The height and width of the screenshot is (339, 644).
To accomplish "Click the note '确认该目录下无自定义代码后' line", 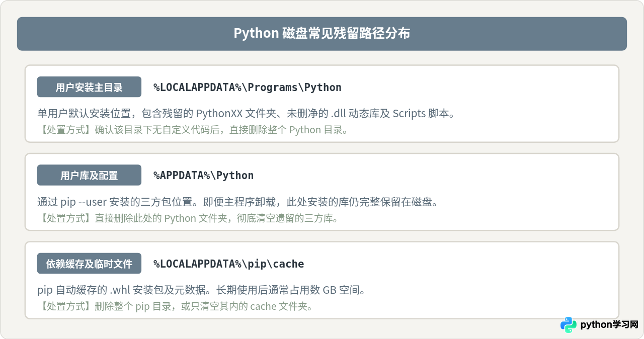I will coord(193,130).
